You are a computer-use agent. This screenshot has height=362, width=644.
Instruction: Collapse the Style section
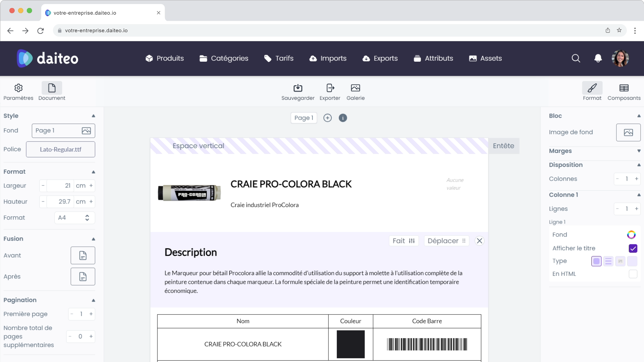(94, 116)
